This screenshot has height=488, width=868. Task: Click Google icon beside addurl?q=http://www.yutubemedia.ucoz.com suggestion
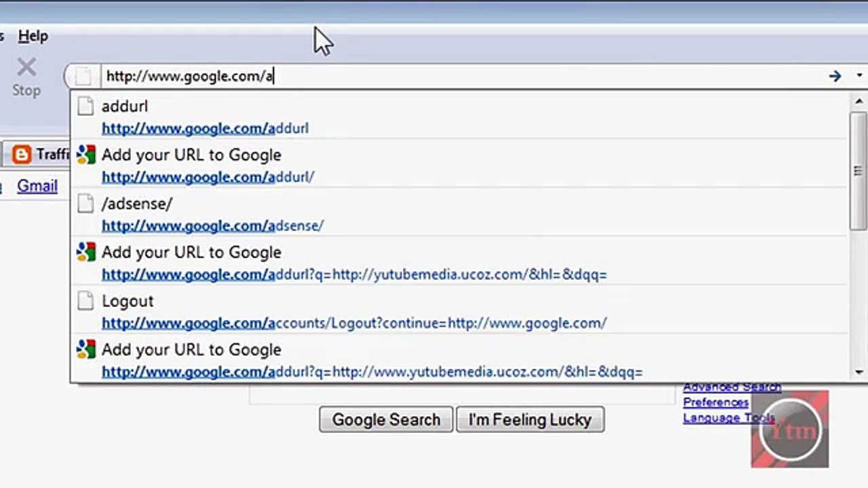(85, 350)
